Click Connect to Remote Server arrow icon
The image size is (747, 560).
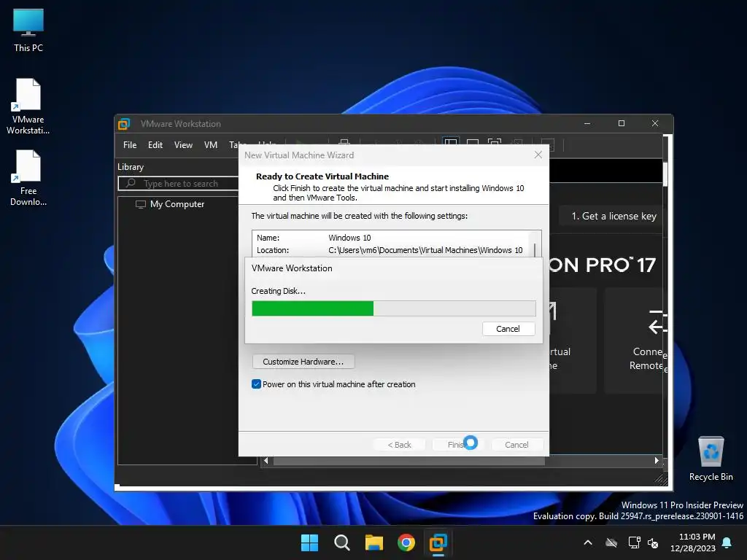click(657, 322)
